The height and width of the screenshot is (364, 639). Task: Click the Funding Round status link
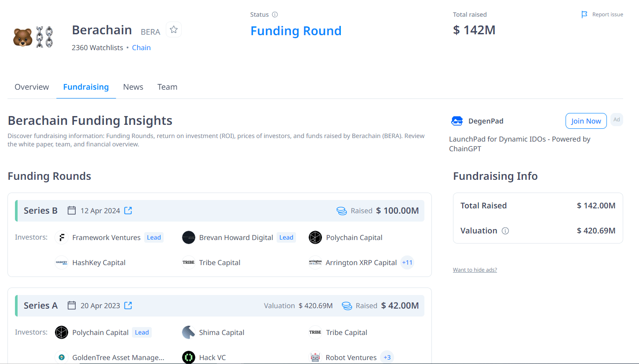[296, 31]
